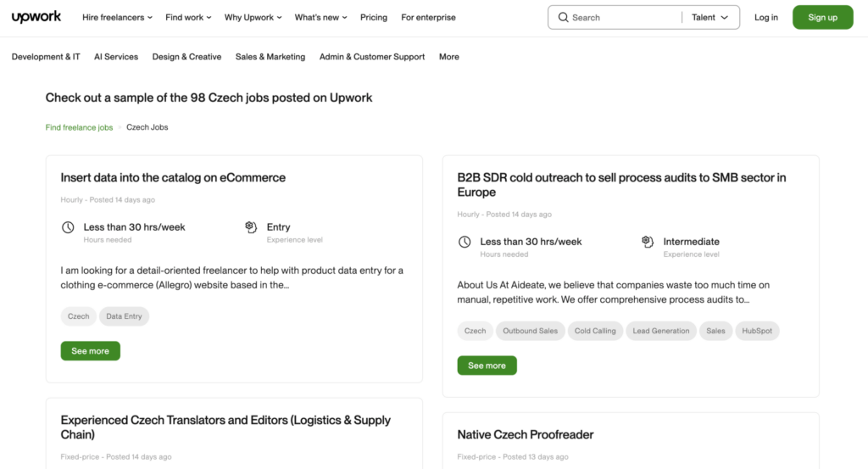Follow the Find freelance jobs breadcrumb

tap(79, 127)
